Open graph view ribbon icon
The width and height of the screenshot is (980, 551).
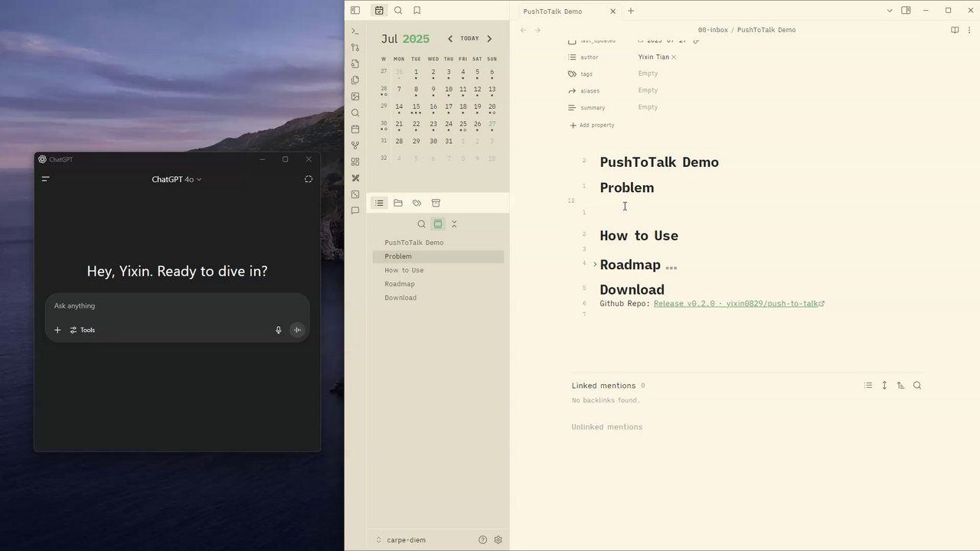click(355, 145)
